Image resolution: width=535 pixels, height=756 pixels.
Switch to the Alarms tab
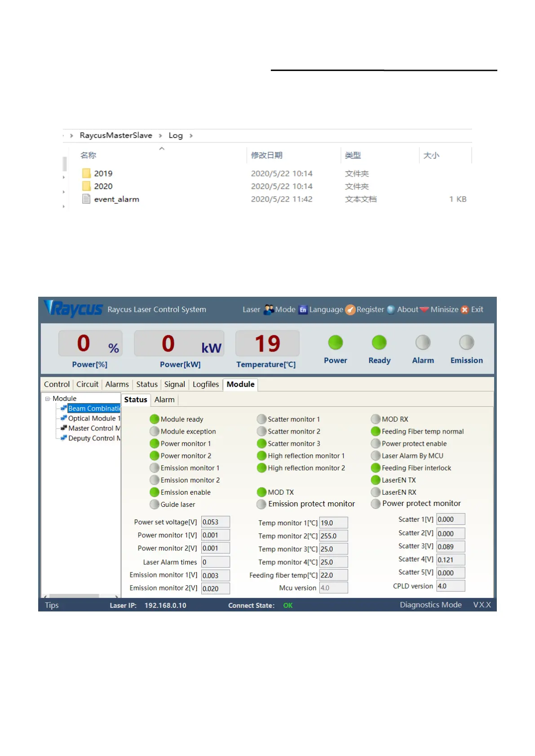click(117, 384)
